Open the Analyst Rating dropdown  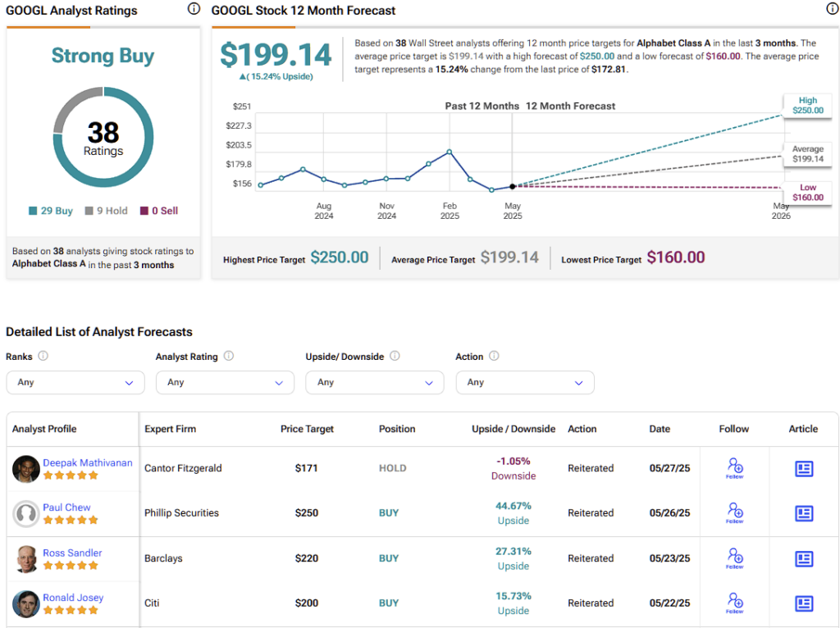[225, 382]
